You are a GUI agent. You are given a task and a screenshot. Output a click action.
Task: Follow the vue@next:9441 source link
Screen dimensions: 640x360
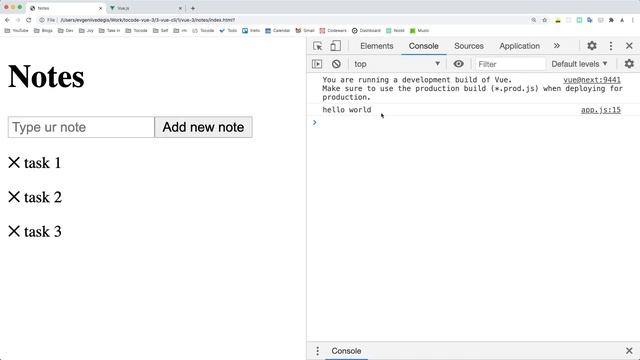[592, 80]
